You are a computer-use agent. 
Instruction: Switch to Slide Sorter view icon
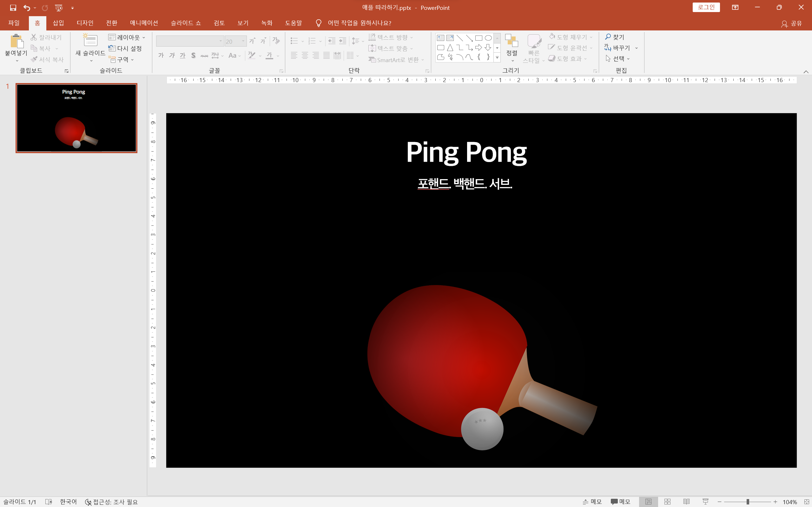667,502
